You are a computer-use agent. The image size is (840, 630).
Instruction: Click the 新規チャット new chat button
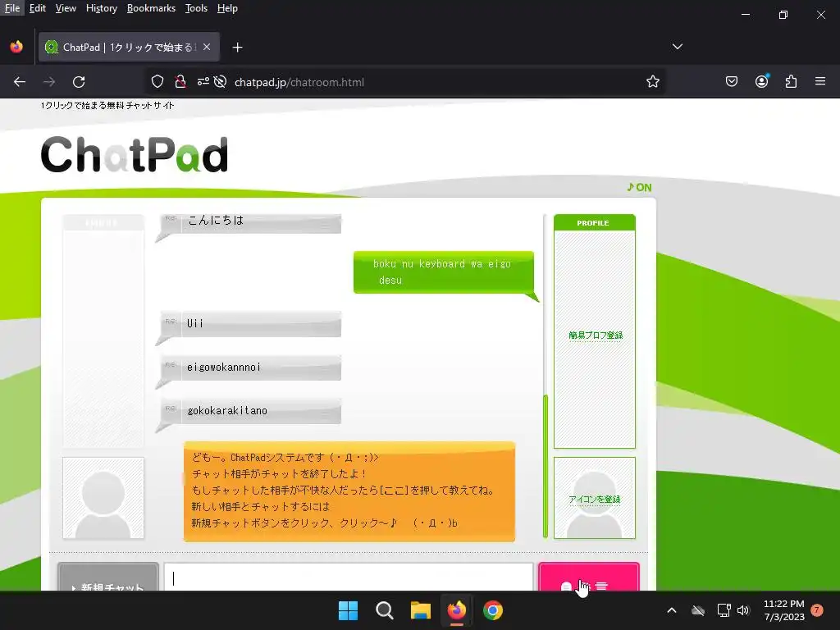click(x=108, y=577)
